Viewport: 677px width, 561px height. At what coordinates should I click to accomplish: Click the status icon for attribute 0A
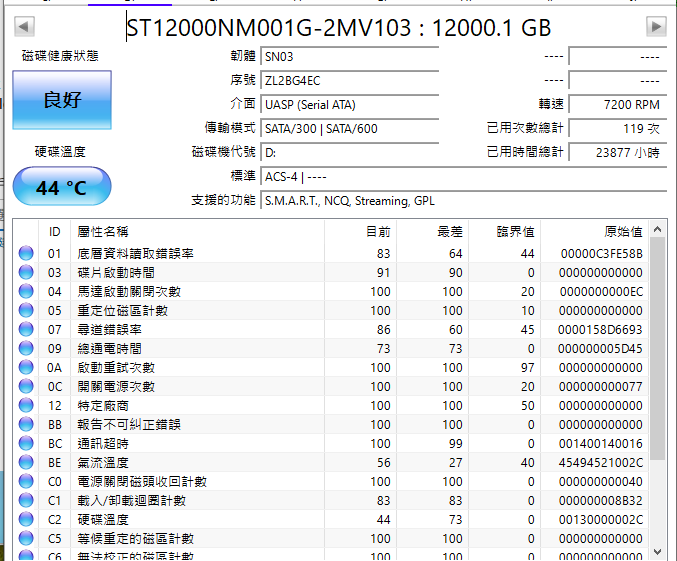26,367
